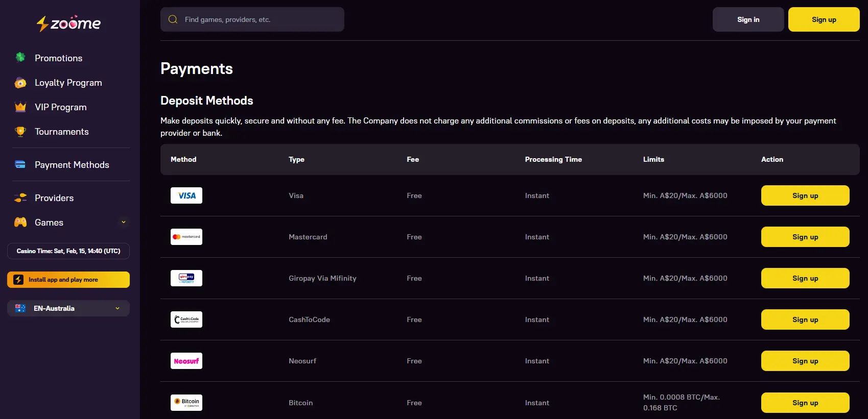The image size is (868, 419).
Task: Click the Giropay payment logo
Action: [186, 278]
